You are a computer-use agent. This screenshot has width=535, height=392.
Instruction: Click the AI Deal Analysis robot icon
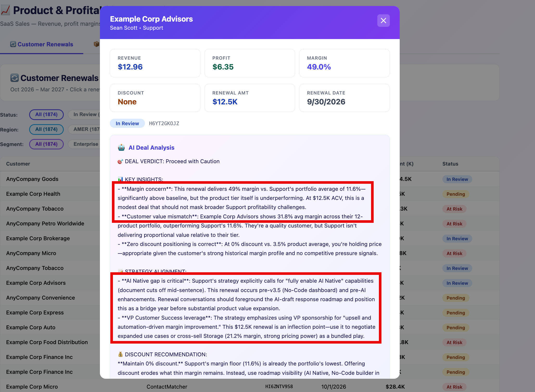click(121, 148)
